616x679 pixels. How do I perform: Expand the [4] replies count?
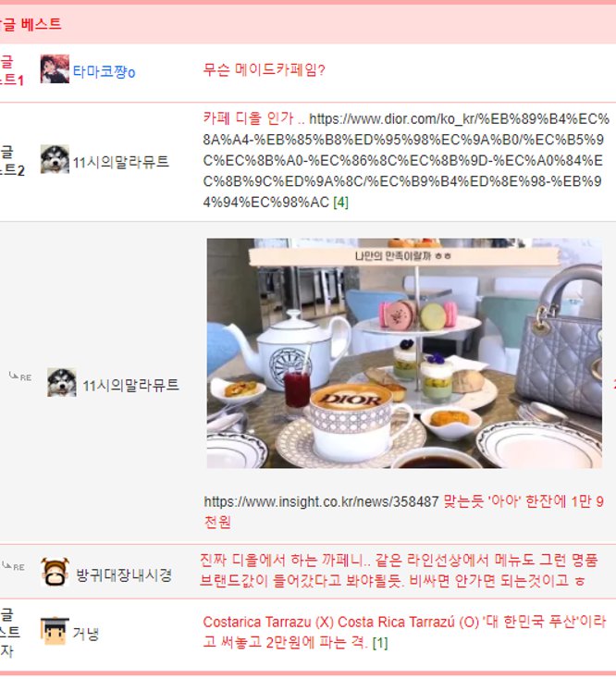pyautogui.click(x=340, y=203)
